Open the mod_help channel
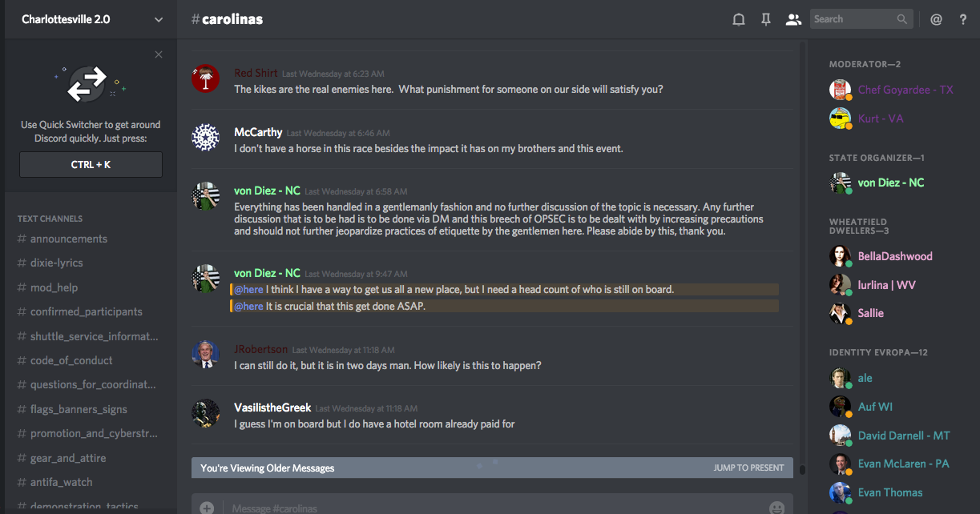 54,287
